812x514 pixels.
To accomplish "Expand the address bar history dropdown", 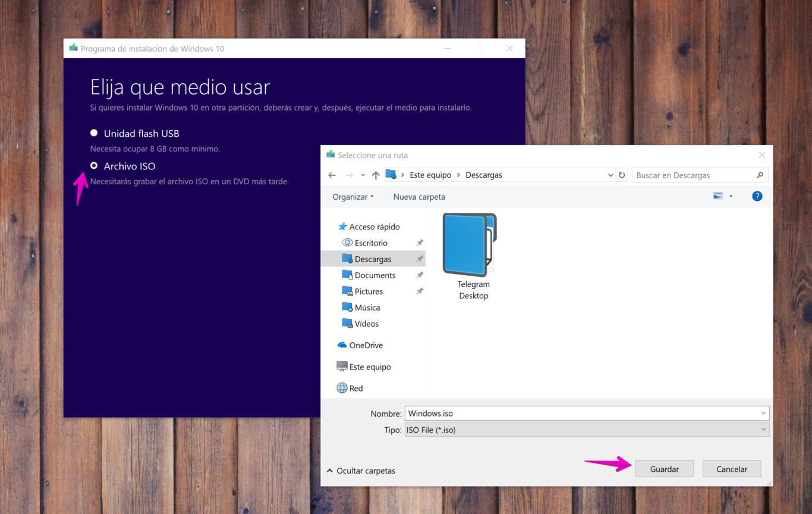I will (610, 175).
